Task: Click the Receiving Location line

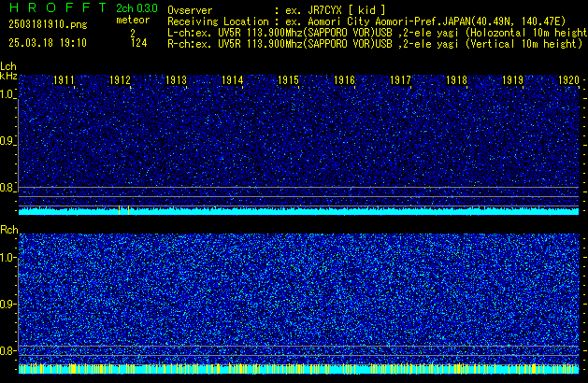Action: [366, 21]
